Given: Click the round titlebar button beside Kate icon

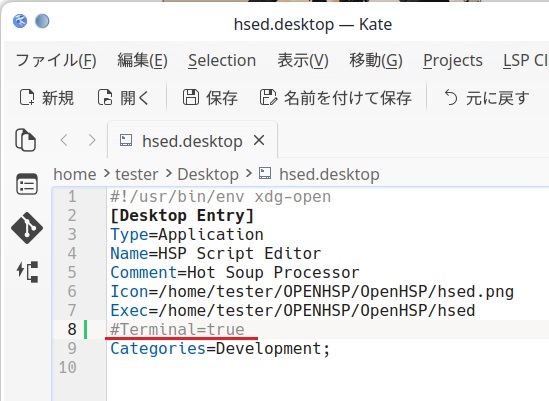Looking at the screenshot, I should point(42,21).
